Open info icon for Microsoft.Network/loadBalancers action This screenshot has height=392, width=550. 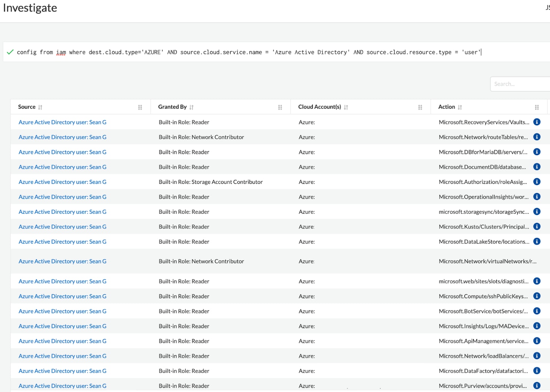(x=537, y=356)
